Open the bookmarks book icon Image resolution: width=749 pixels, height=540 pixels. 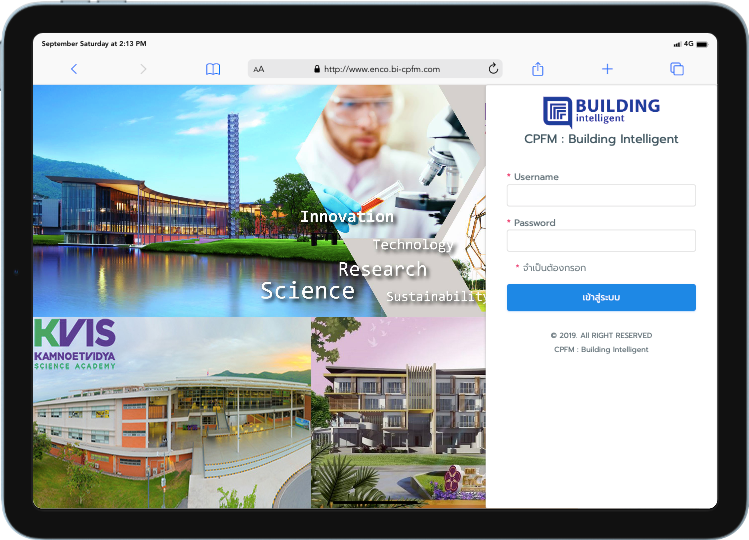213,69
